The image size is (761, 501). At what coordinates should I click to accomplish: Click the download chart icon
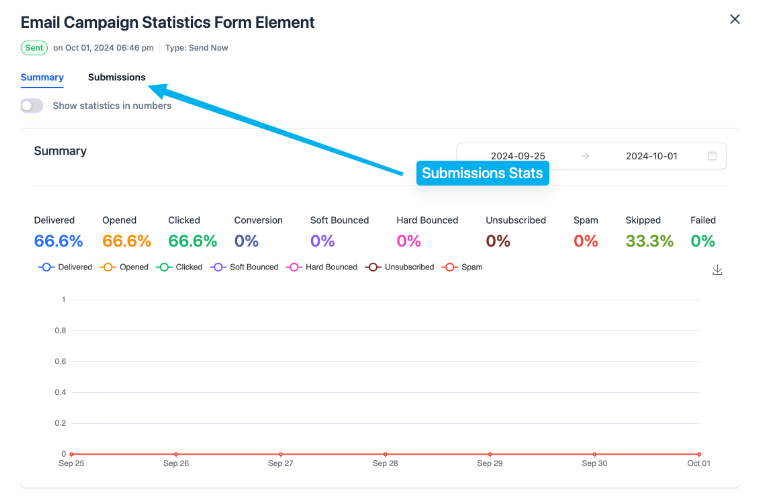pos(717,270)
